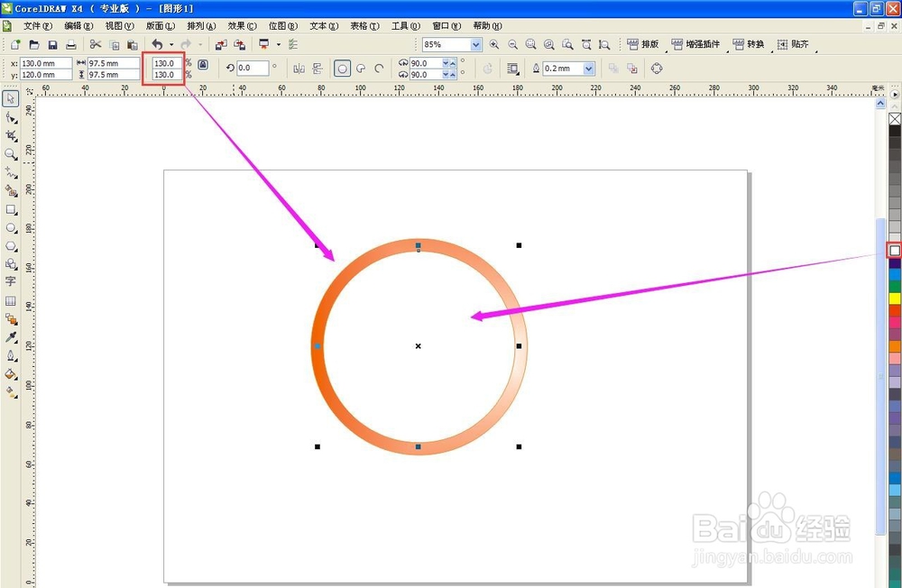The image size is (902, 588).
Task: Click the Print icon
Action: pos(70,44)
